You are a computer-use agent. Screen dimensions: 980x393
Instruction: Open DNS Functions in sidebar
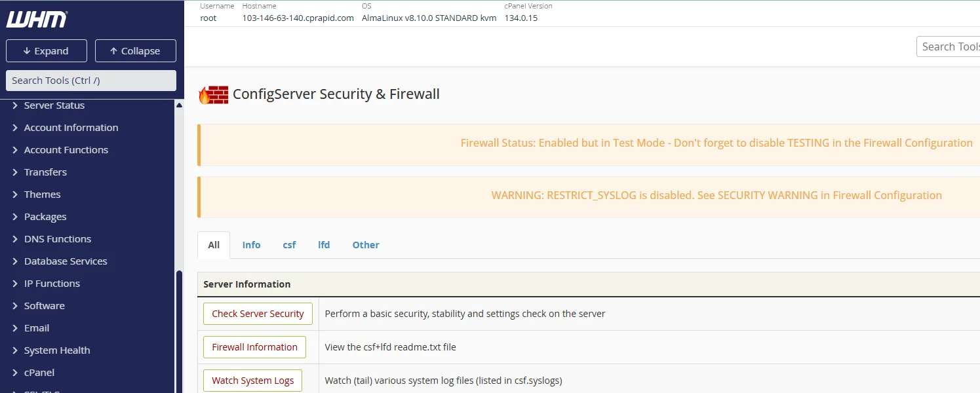pos(58,239)
